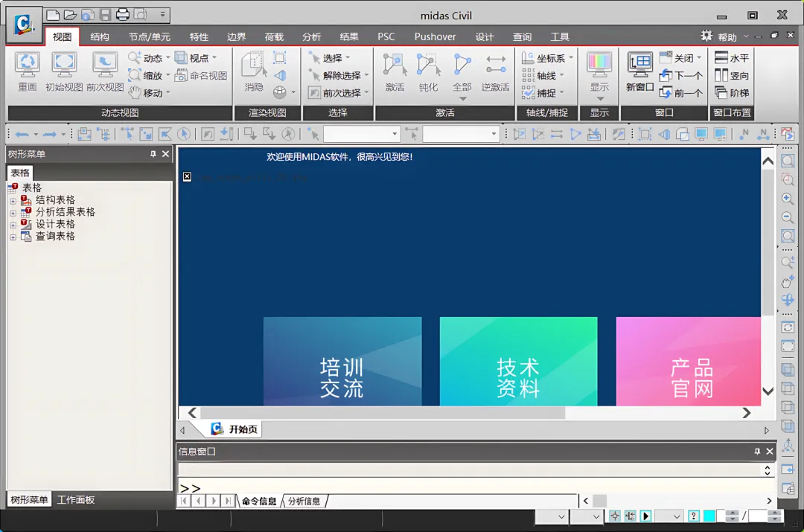
Task: Open the Help (帮助) menu
Action: point(727,37)
